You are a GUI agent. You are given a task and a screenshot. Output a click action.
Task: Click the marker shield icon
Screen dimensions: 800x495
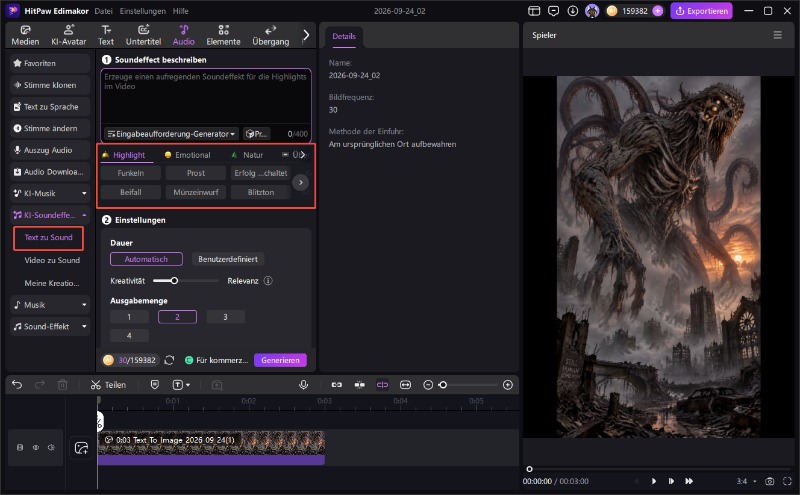(x=155, y=385)
